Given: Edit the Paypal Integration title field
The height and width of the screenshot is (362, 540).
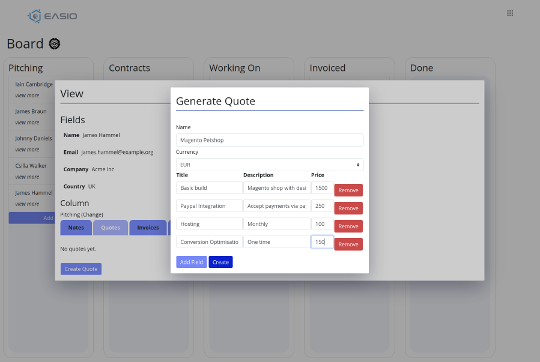Looking at the screenshot, I should click(x=209, y=206).
